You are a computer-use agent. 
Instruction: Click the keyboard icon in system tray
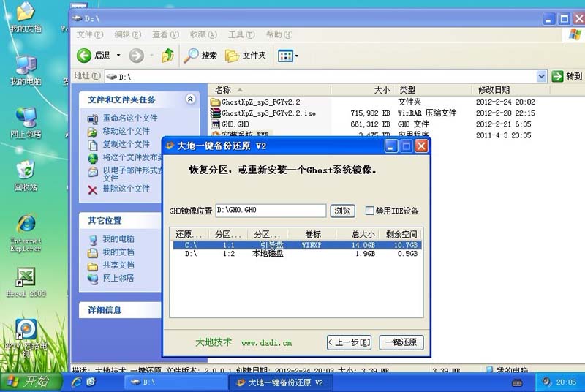[517, 382]
